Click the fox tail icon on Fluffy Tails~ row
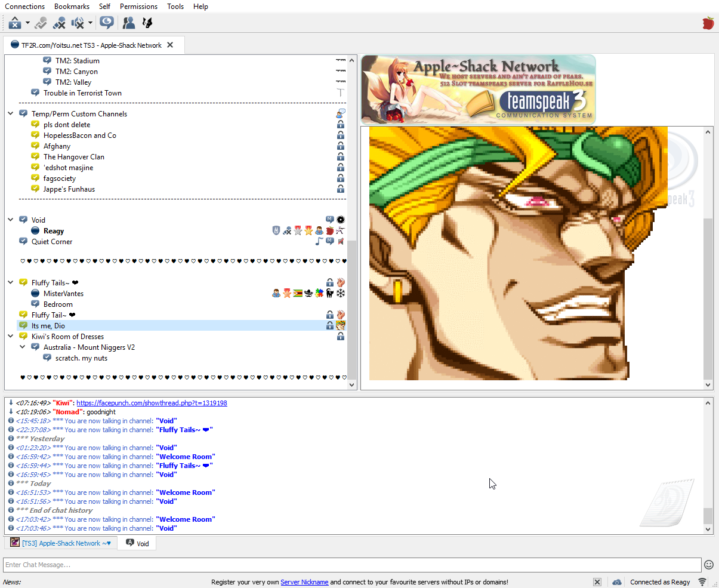This screenshot has width=719, height=588. point(341,282)
